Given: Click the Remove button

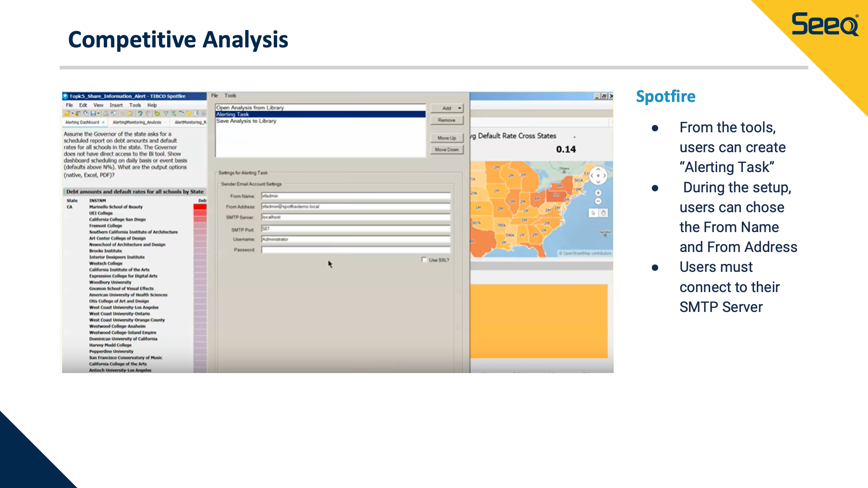Looking at the screenshot, I should 447,120.
